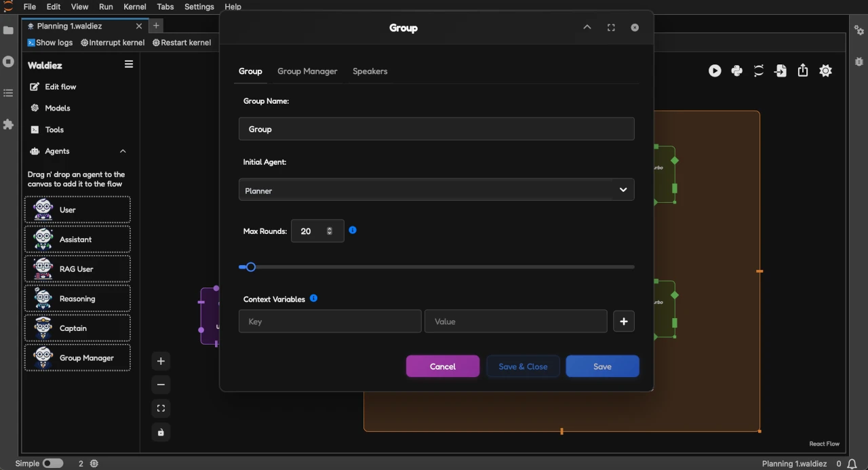
Task: Switch theme with the sun icon
Action: (825, 71)
